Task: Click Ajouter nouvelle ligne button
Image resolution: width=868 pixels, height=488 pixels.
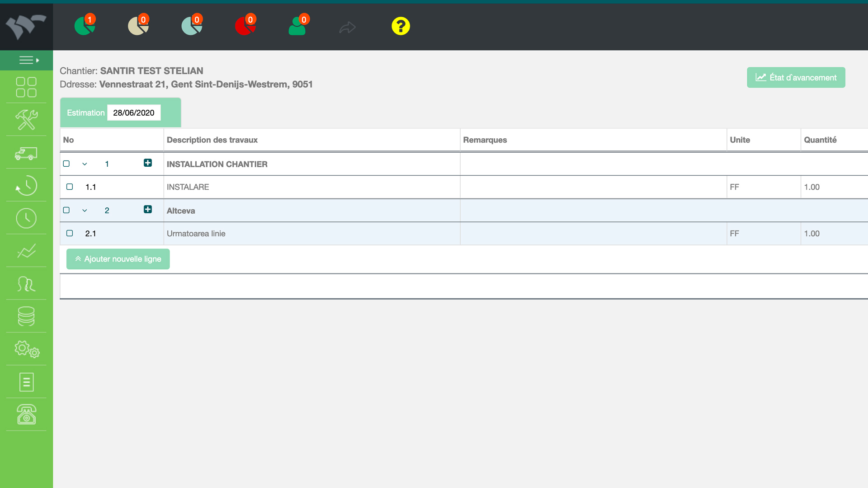Action: 118,259
